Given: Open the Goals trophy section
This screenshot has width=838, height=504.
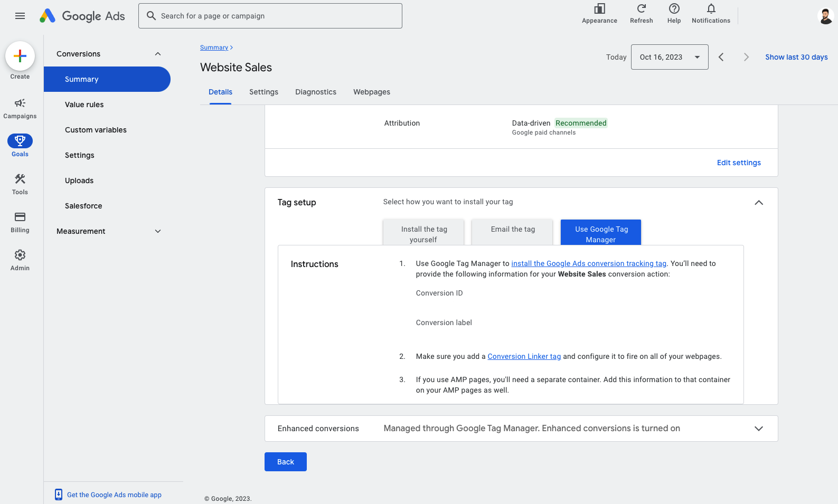Looking at the screenshot, I should [x=20, y=146].
